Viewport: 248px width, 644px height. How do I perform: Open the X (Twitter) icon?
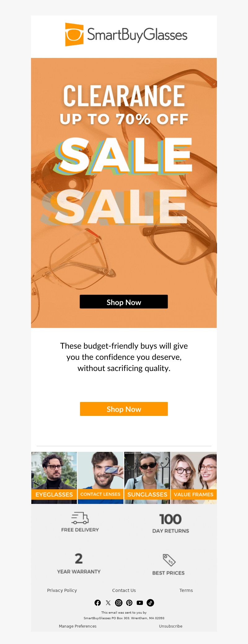coord(108,603)
